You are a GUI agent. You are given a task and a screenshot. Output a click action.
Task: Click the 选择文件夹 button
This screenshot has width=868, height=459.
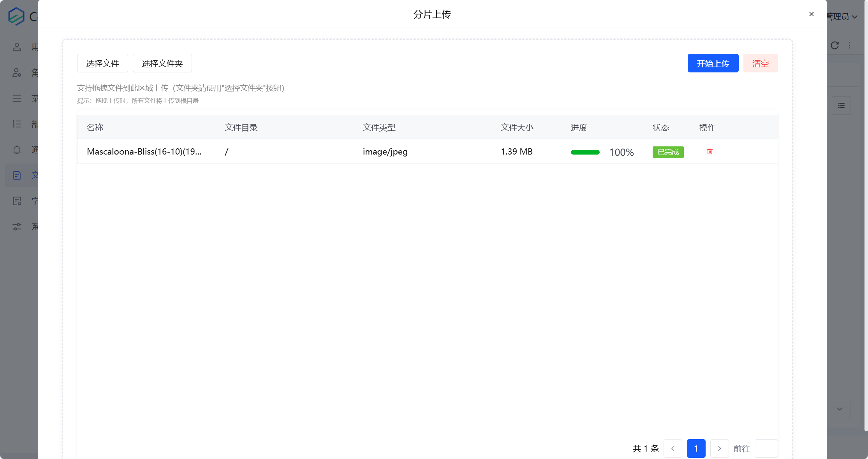coord(162,63)
